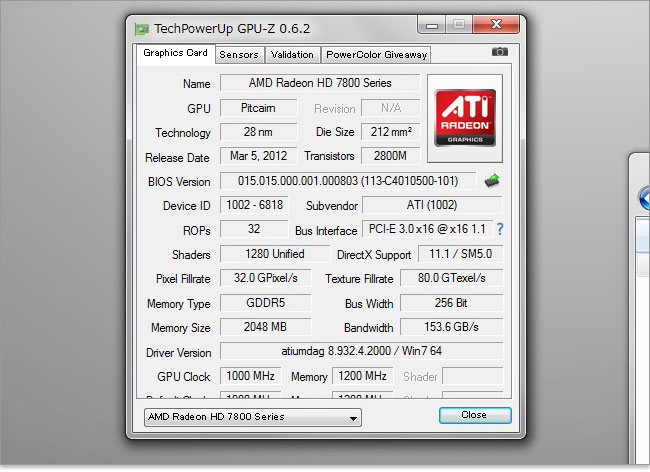Click the Subvendor field ATI (1002)
This screenshot has height=472, width=650.
point(432,205)
